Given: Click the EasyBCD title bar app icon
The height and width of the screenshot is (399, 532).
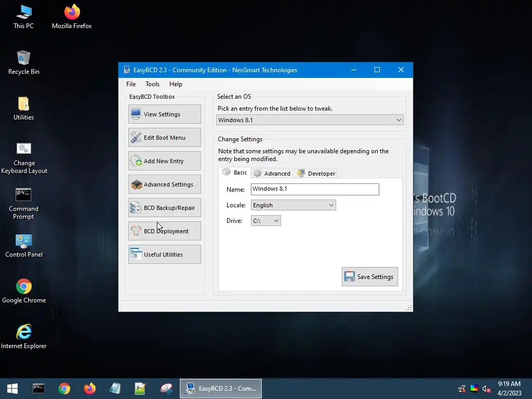Looking at the screenshot, I should 127,70.
